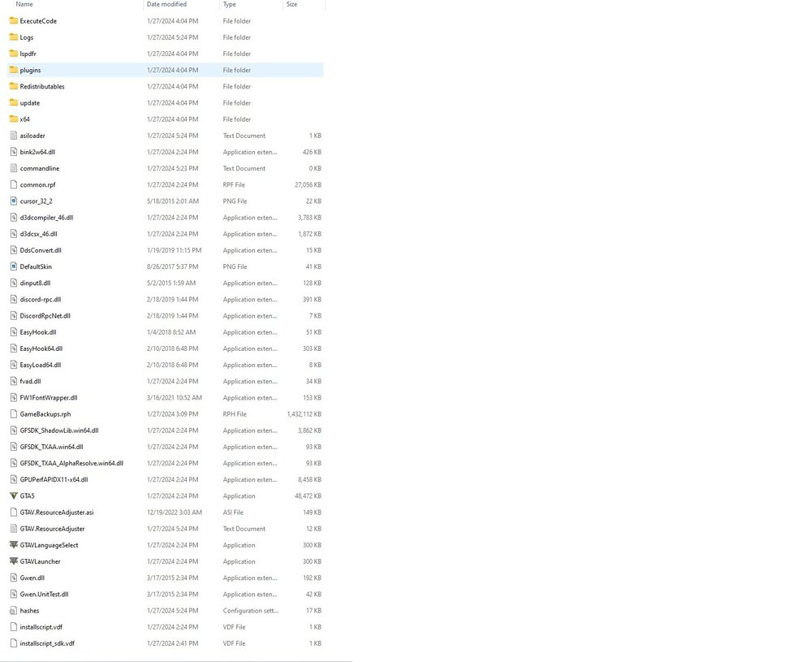The height and width of the screenshot is (662, 812).
Task: Select the fvad.dll file icon
Action: [14, 381]
